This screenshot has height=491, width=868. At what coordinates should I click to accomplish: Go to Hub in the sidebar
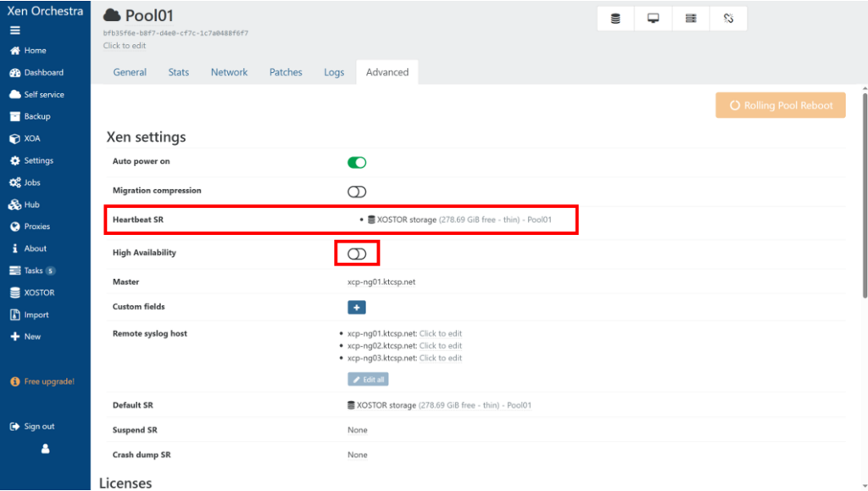(x=31, y=204)
